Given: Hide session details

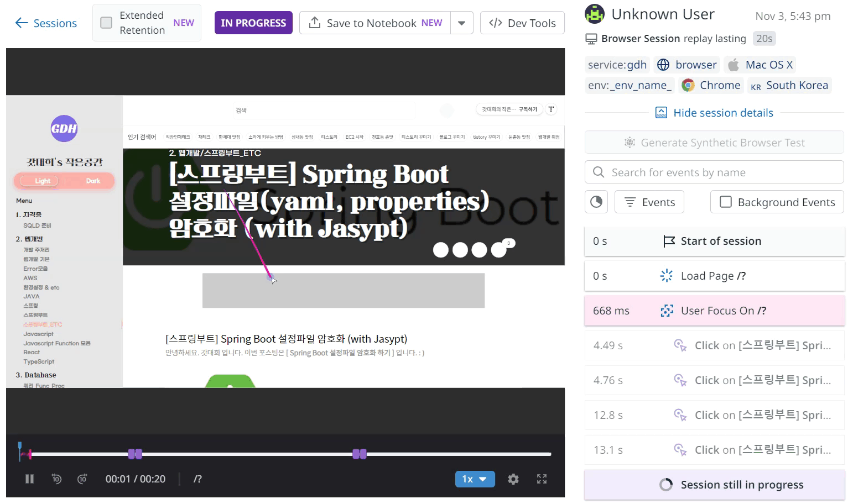Looking at the screenshot, I should pyautogui.click(x=714, y=113).
